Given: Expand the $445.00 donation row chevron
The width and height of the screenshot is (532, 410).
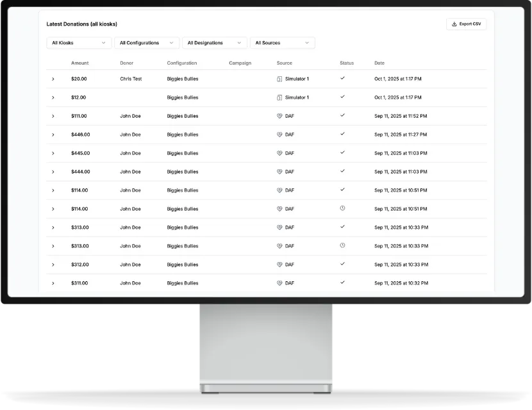Looking at the screenshot, I should [53, 153].
